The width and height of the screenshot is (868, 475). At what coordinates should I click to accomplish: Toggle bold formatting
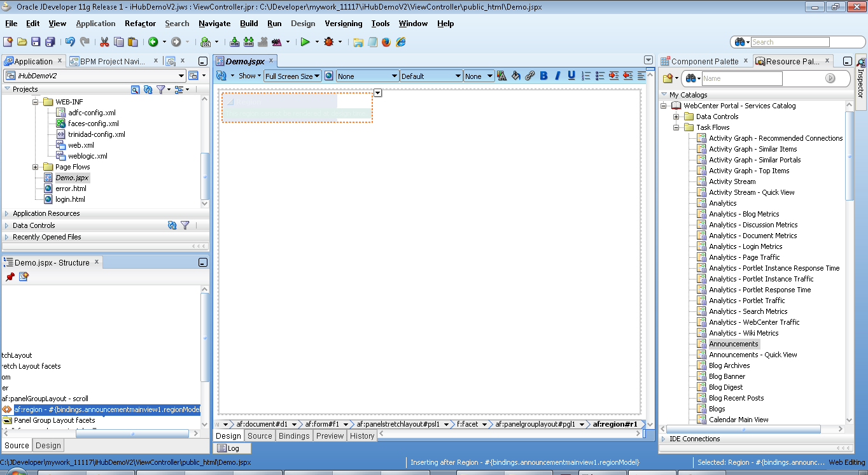543,76
